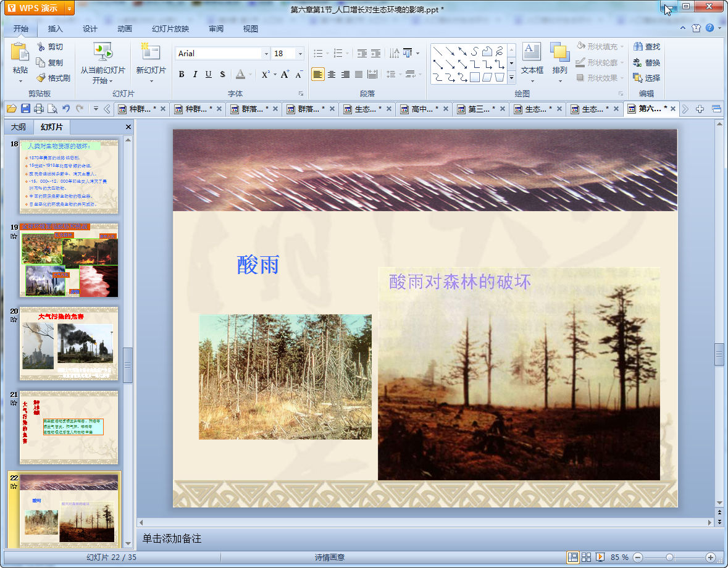Print using the printer icon
Image resolution: width=728 pixels, height=568 pixels.
coord(39,109)
